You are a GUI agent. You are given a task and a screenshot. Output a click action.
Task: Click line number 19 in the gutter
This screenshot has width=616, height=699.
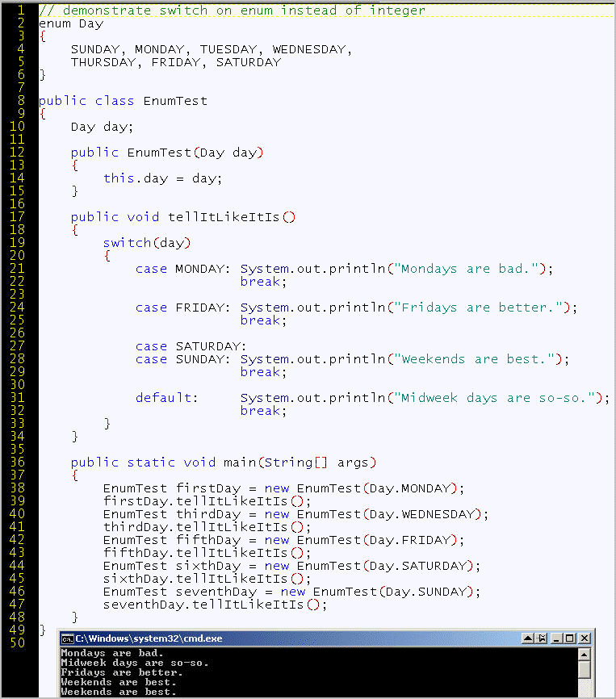point(18,243)
